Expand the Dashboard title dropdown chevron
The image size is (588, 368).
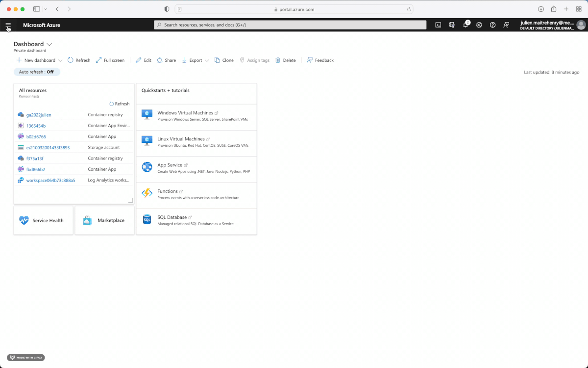[49, 45]
